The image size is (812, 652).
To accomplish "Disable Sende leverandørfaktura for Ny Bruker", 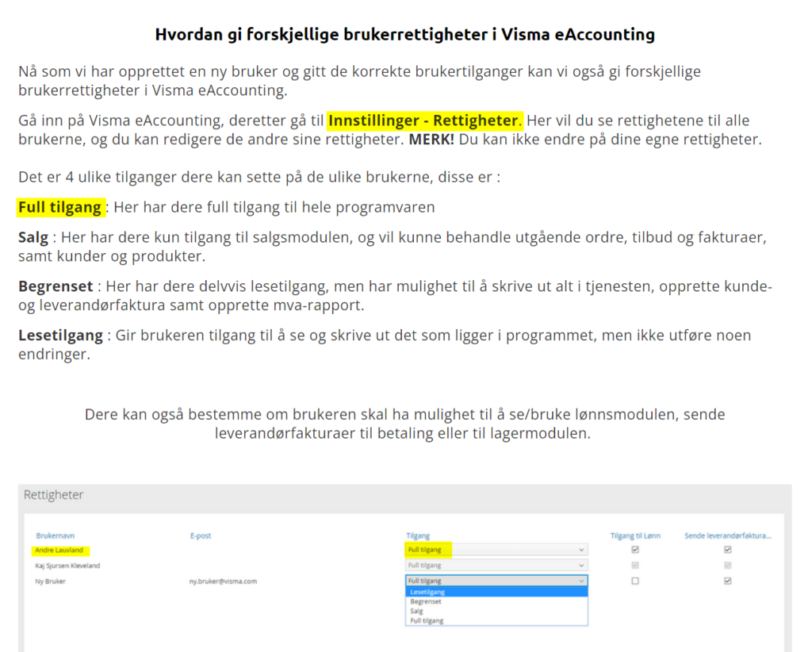I will coord(728,581).
